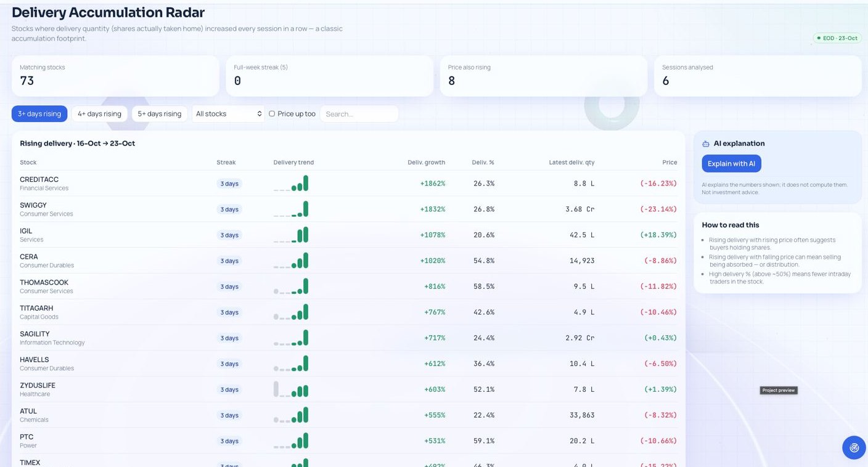Click the Latest deliv. qty column header
868x467 pixels.
571,163
